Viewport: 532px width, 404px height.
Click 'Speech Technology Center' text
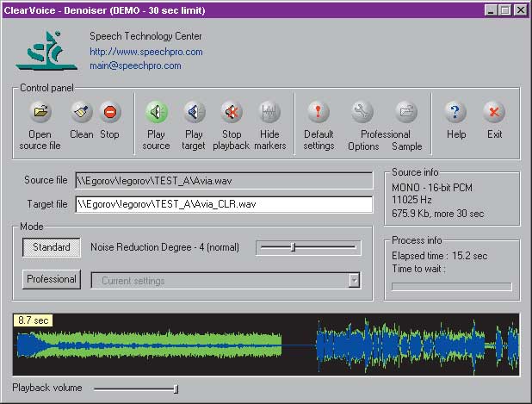(x=145, y=36)
